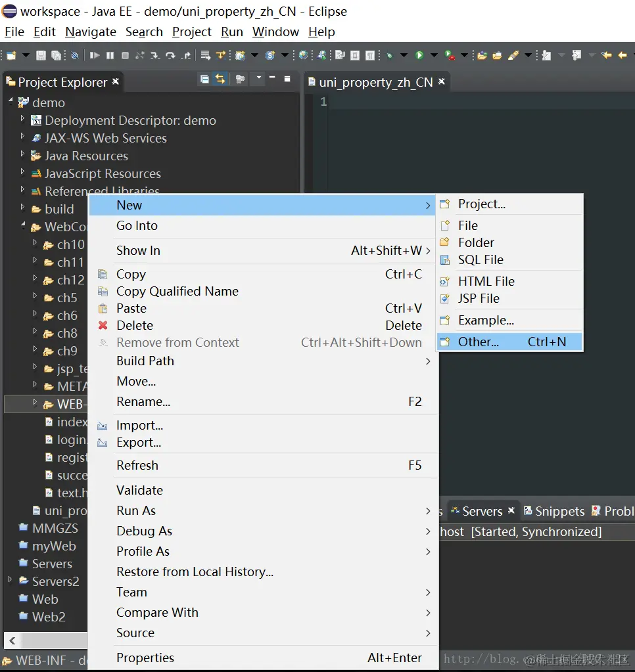This screenshot has height=672, width=635.
Task: Choose JSP File in New submenu
Action: [509, 298]
